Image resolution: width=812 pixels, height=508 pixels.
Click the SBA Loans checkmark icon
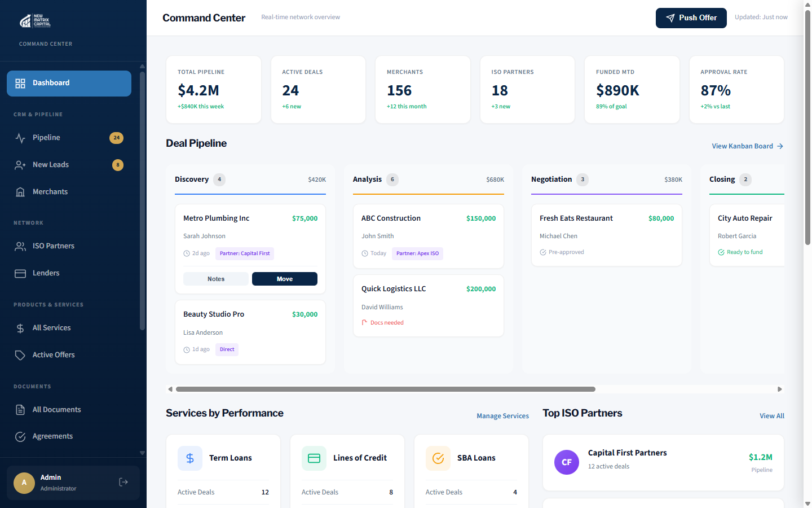pos(438,458)
